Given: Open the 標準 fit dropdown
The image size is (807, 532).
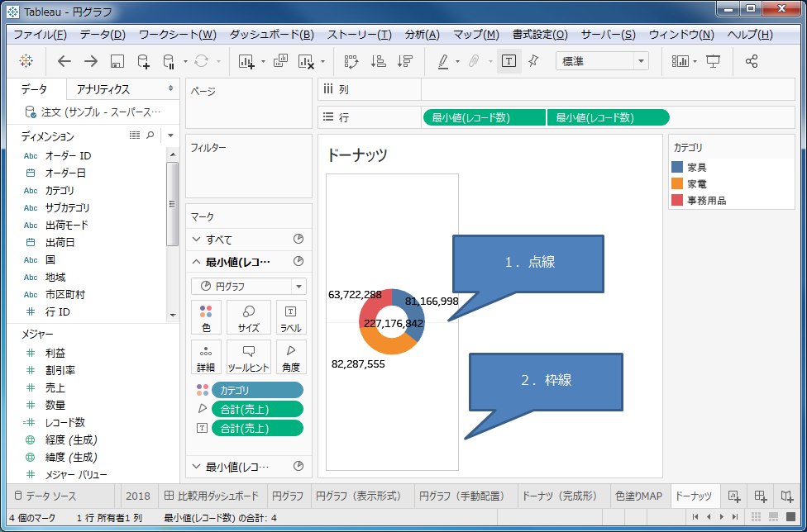Looking at the screenshot, I should pyautogui.click(x=641, y=61).
